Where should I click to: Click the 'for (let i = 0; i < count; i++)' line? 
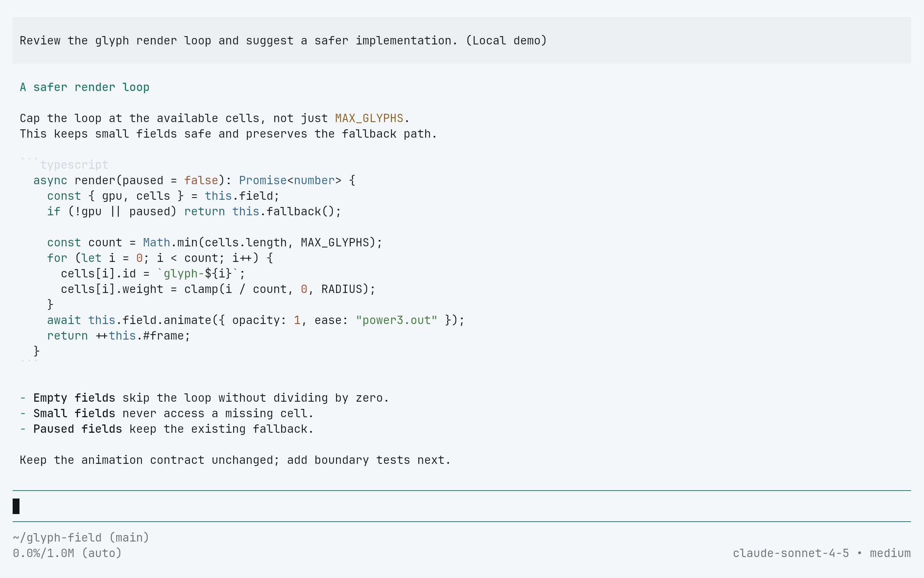pos(160,258)
